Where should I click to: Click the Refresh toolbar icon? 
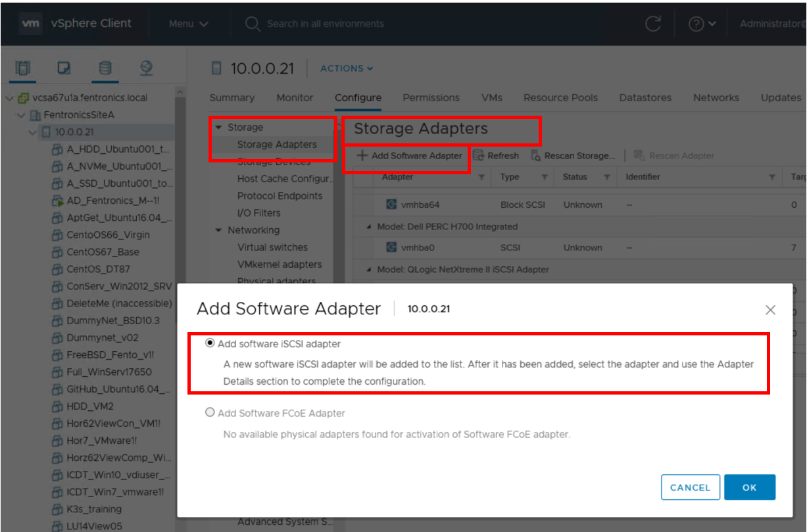[478, 156]
